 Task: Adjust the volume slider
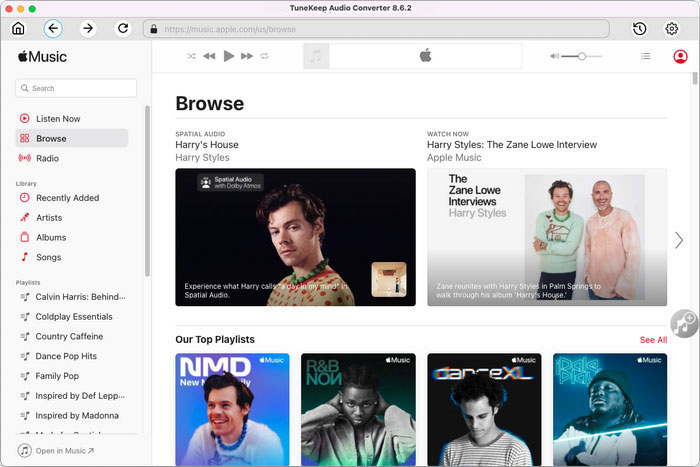click(581, 56)
